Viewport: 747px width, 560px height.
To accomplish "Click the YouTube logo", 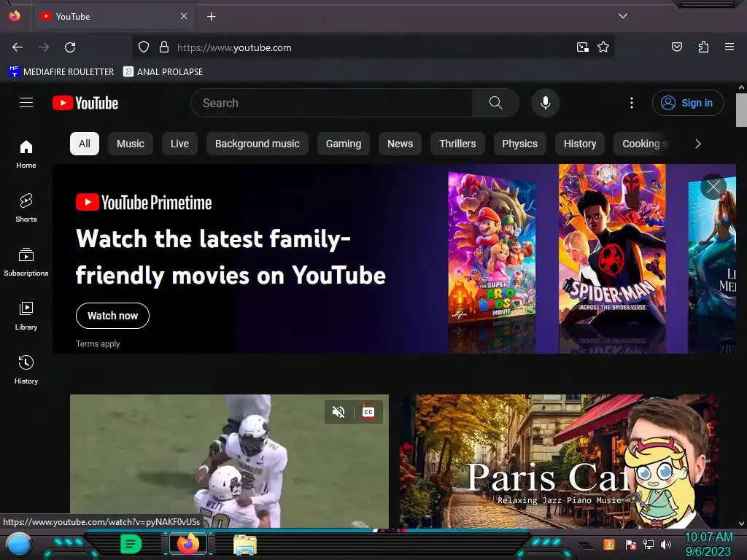I will click(85, 103).
